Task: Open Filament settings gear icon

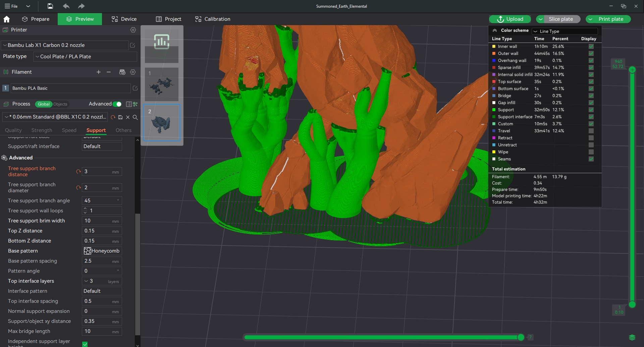Action: (133, 72)
